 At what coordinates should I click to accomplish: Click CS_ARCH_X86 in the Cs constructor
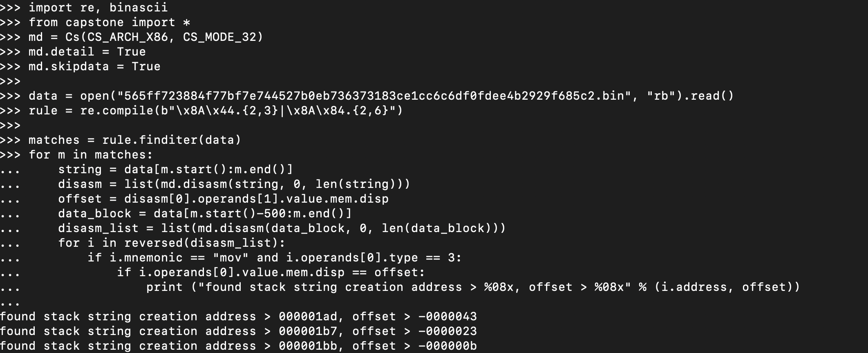(x=127, y=37)
